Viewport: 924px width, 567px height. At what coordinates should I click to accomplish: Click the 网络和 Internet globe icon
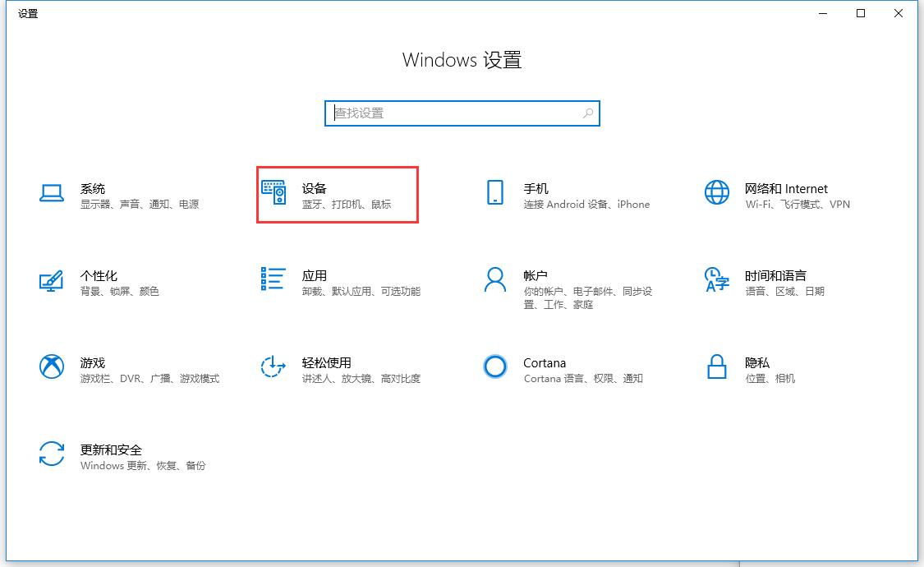point(716,193)
